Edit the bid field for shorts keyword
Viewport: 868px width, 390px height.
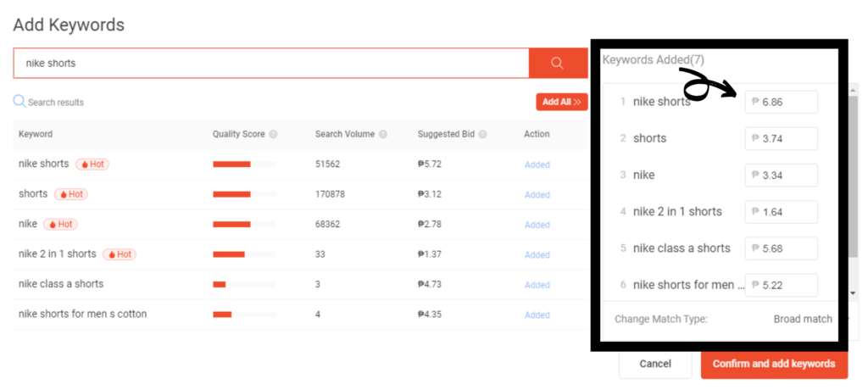[782, 138]
